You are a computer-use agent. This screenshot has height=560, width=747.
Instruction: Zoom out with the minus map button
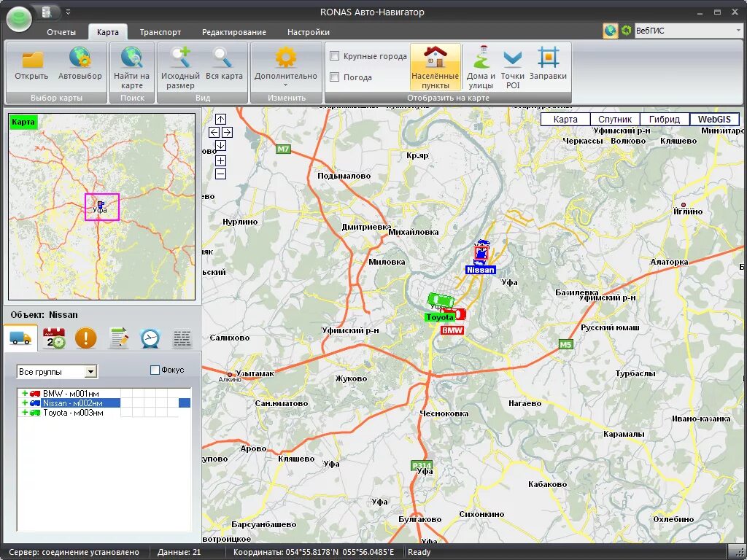220,174
